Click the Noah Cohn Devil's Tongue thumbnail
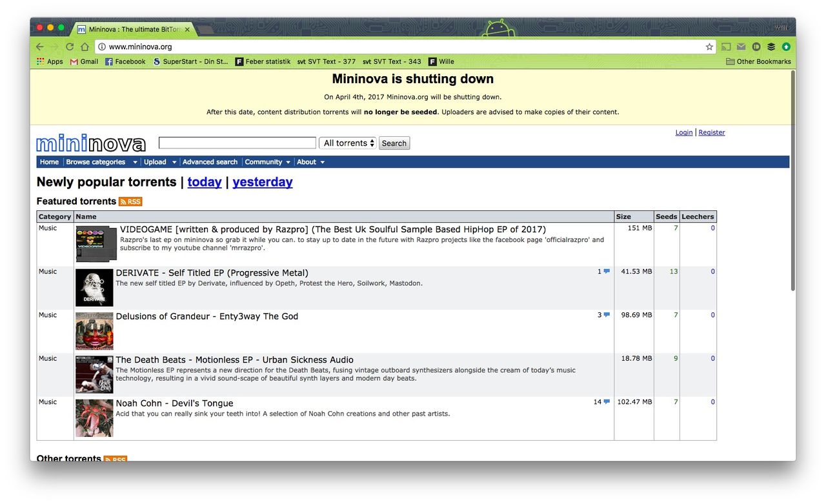Screen dimensions: 826x504 pos(94,418)
